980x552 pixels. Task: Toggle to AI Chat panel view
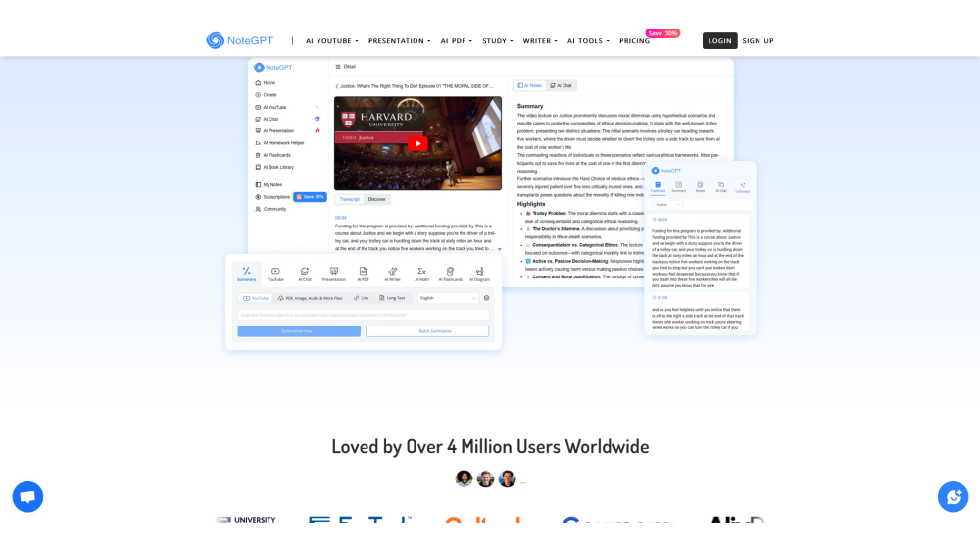(x=561, y=86)
